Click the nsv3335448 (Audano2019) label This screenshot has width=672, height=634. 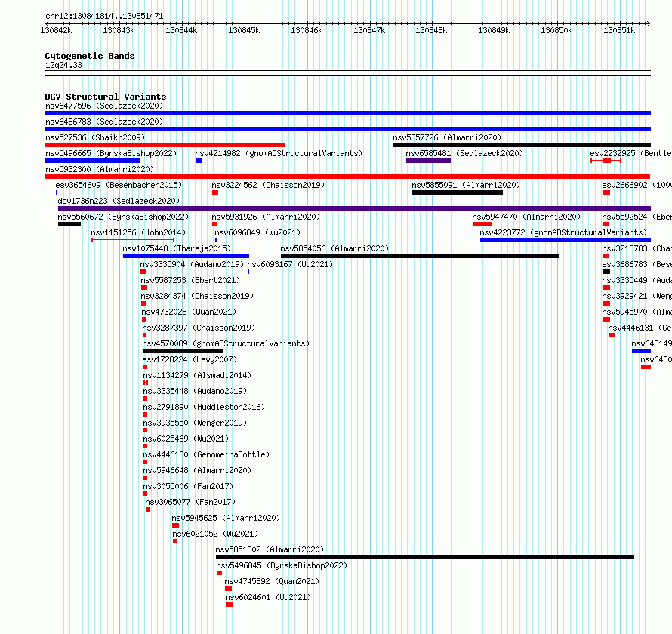[195, 391]
